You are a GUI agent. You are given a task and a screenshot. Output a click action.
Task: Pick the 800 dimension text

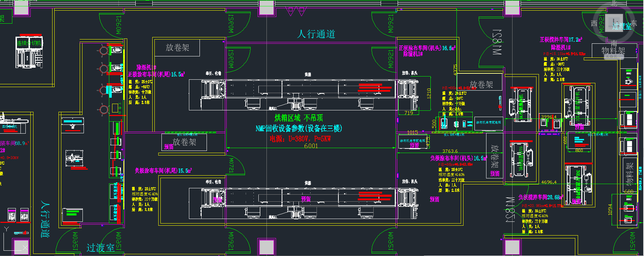click(x=579, y=151)
